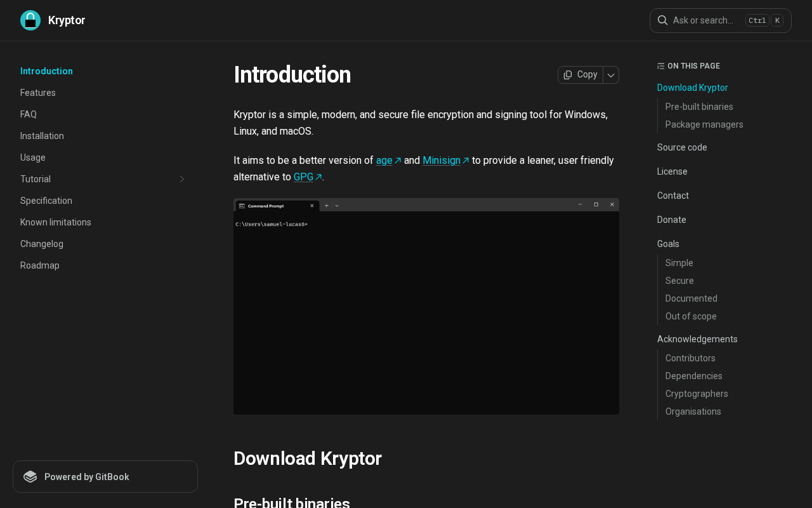Open the Introduction page in sidebar
This screenshot has height=508, width=812.
click(46, 71)
